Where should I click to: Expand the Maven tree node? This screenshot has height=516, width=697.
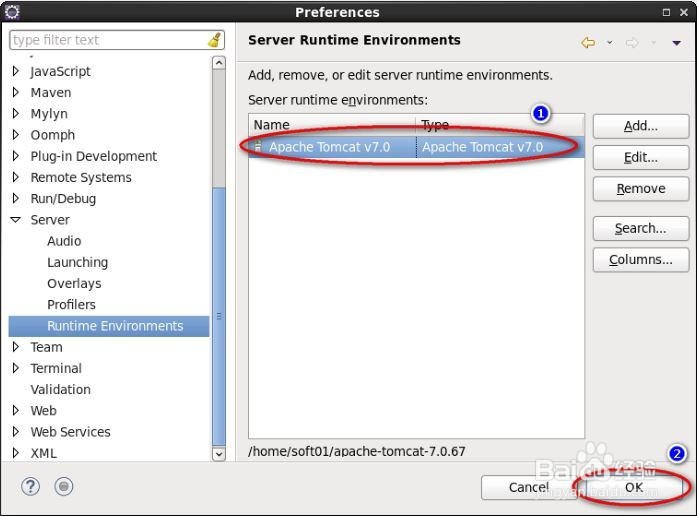coord(16,92)
